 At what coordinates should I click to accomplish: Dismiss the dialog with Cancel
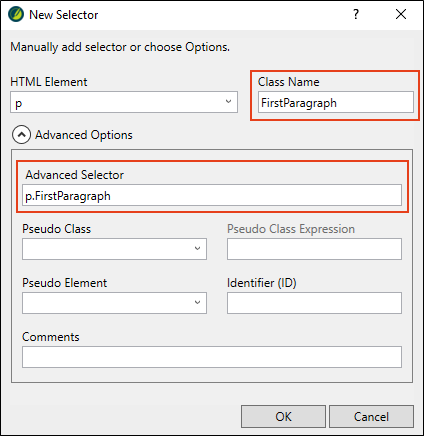[371, 416]
